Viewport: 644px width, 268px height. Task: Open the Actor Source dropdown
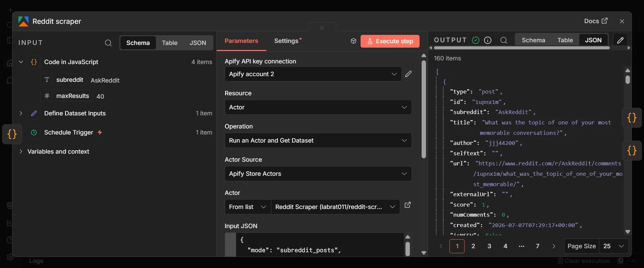click(x=318, y=174)
